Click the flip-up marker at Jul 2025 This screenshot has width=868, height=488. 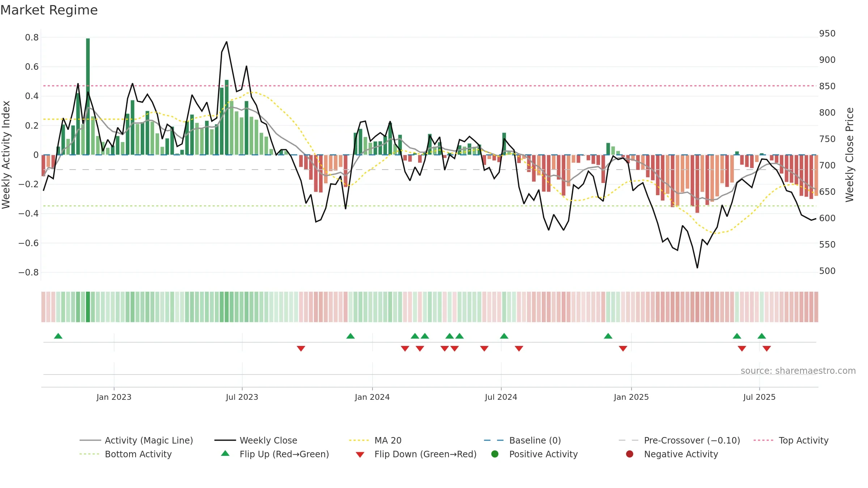tap(762, 336)
